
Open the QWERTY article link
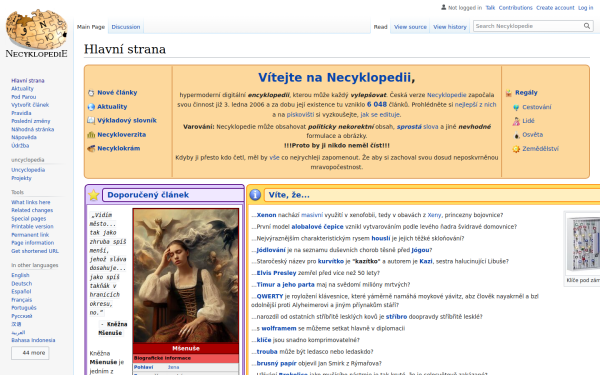tap(270, 296)
